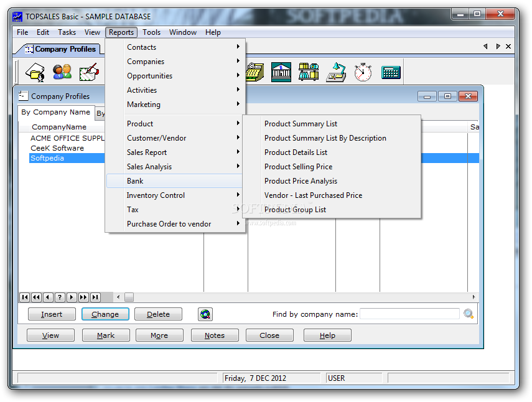Expand the Opportunities reports submenu
Screen dimensions: 532x402
[x=175, y=76]
